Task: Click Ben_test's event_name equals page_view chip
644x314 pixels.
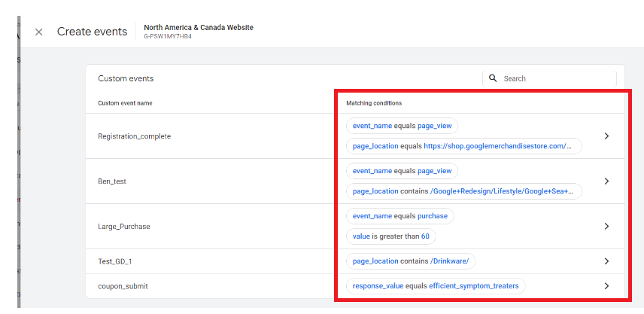Action: pos(402,171)
